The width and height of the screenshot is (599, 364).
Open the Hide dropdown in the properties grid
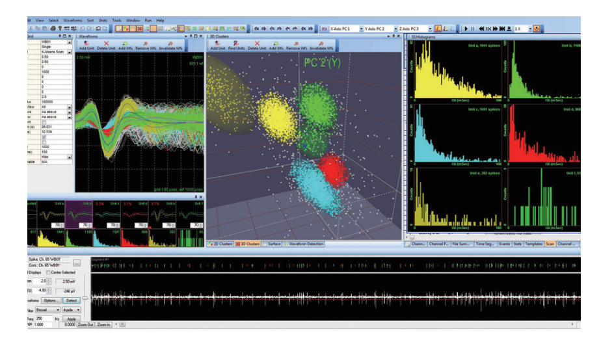[70, 157]
